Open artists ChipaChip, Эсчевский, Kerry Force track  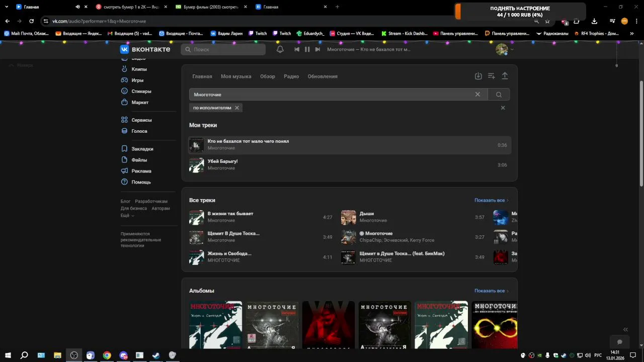coord(413,237)
